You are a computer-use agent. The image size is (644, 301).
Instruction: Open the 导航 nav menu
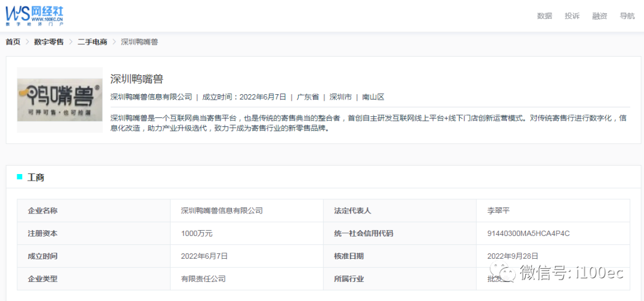click(x=627, y=16)
